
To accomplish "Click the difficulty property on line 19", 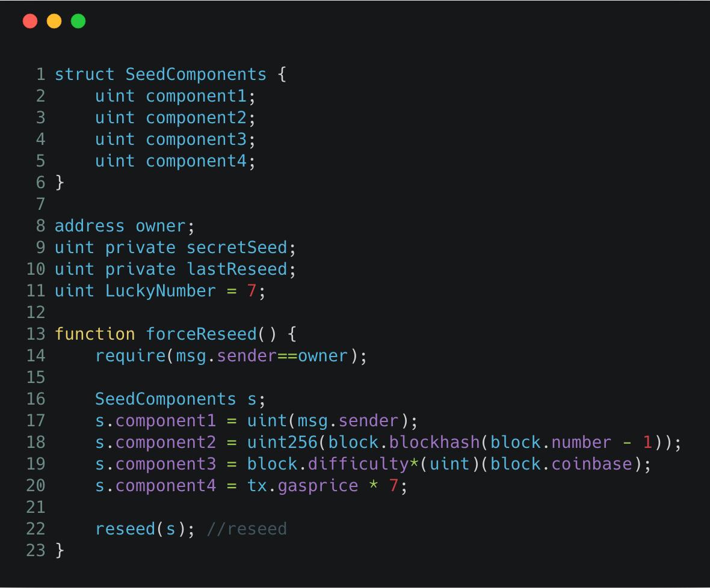I will click(359, 464).
